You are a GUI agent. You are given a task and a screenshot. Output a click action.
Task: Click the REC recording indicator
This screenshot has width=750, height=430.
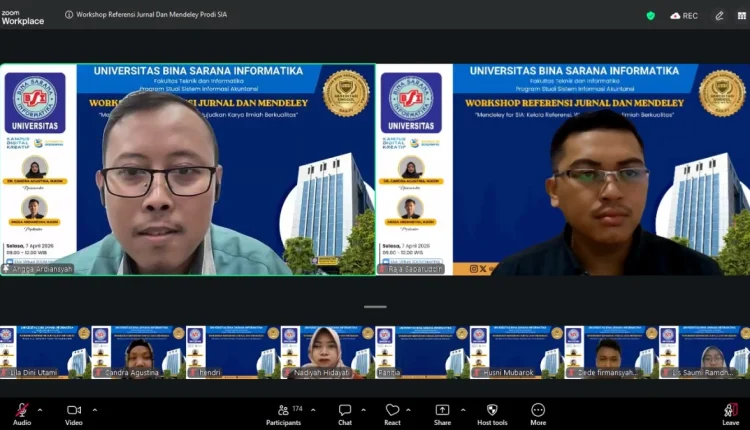(x=684, y=16)
